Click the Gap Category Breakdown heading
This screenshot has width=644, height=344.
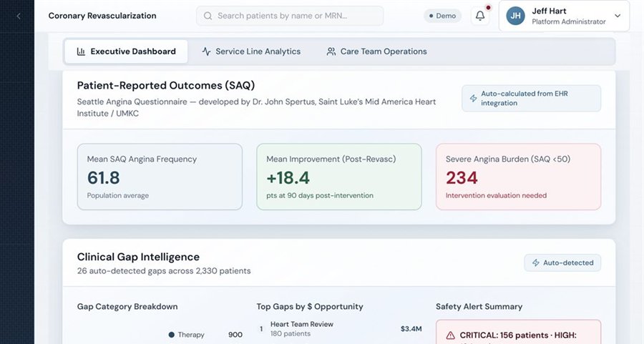point(127,307)
